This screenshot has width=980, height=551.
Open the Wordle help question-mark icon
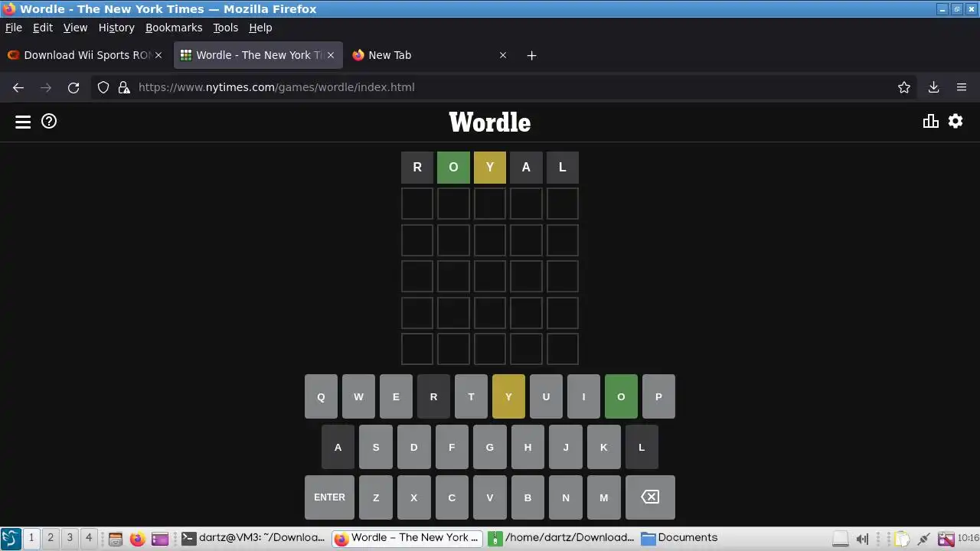tap(49, 121)
